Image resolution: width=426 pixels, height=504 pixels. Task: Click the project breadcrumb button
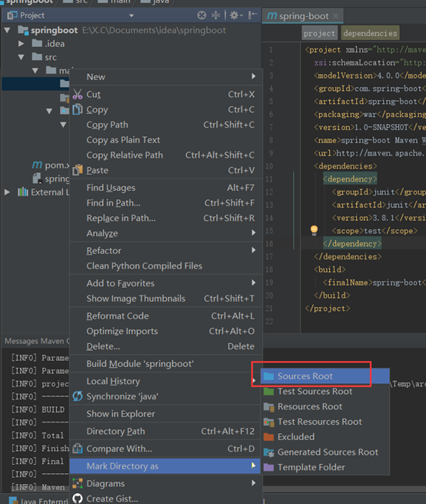(319, 33)
